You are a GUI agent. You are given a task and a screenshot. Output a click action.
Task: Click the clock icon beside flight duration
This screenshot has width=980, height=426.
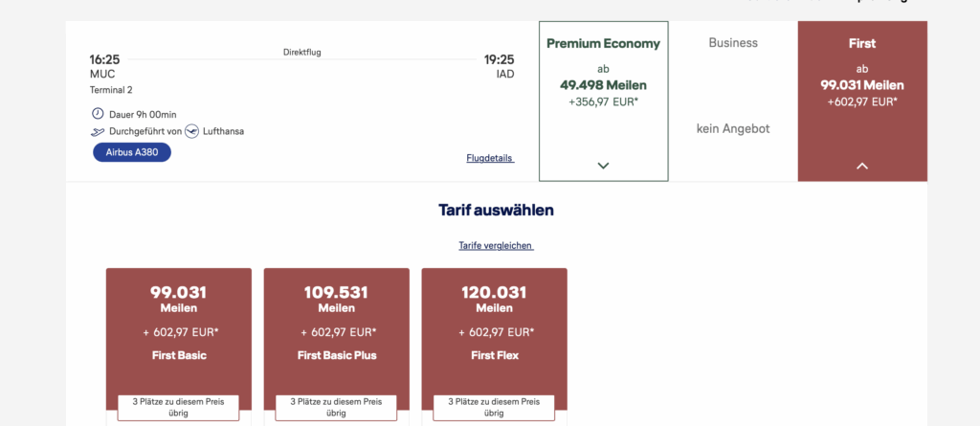click(96, 115)
